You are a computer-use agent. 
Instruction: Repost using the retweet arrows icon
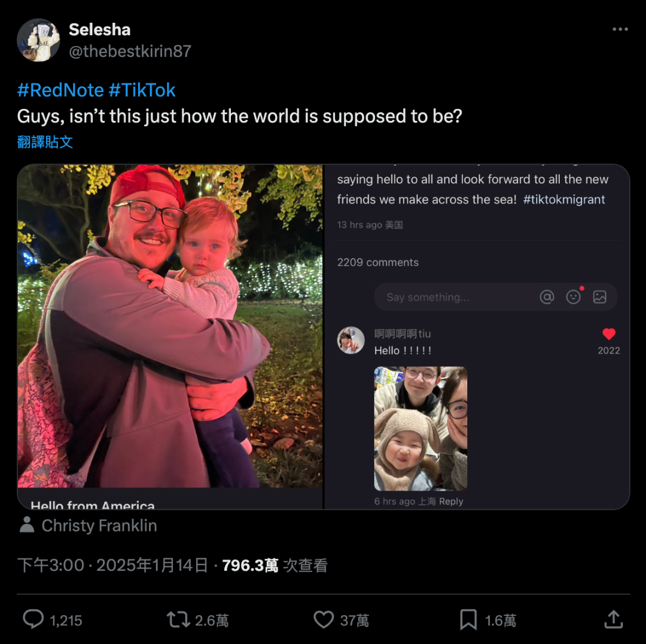(x=178, y=619)
